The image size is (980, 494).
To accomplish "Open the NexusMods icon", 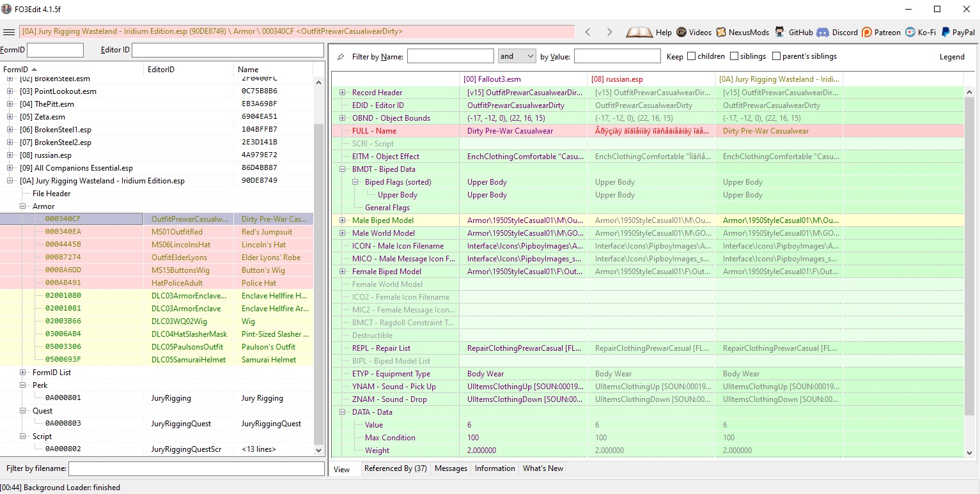I will tap(721, 32).
